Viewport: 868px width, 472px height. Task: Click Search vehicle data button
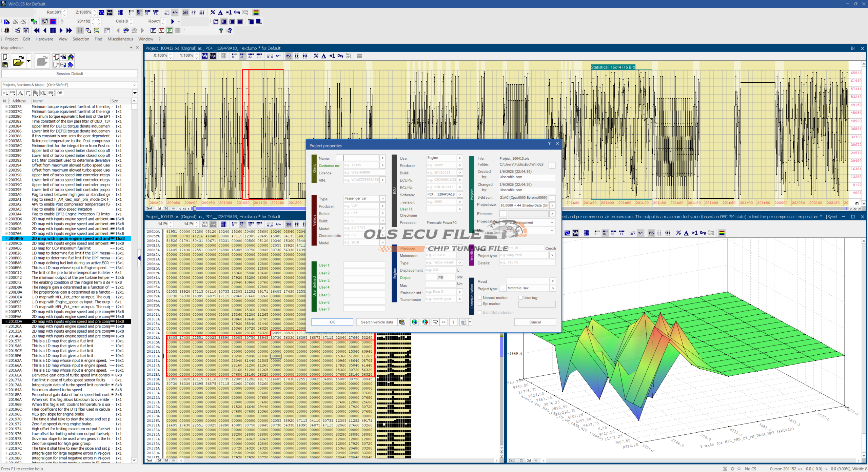point(376,322)
